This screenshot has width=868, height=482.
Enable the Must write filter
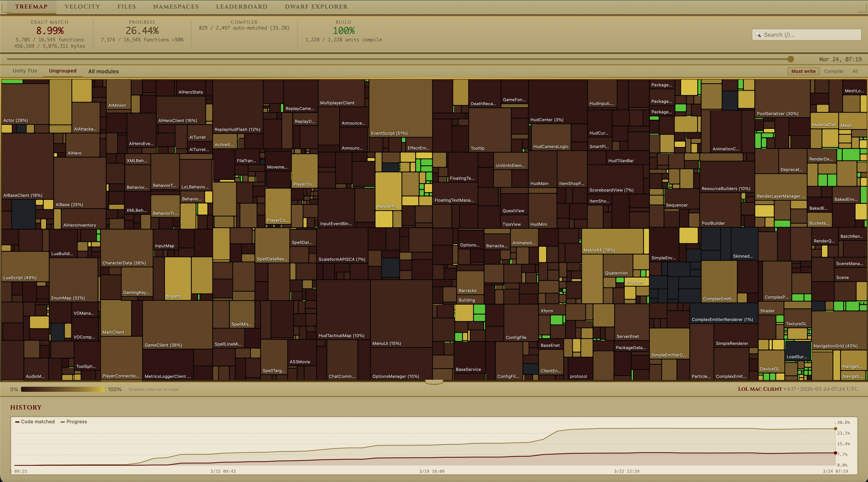pos(803,71)
